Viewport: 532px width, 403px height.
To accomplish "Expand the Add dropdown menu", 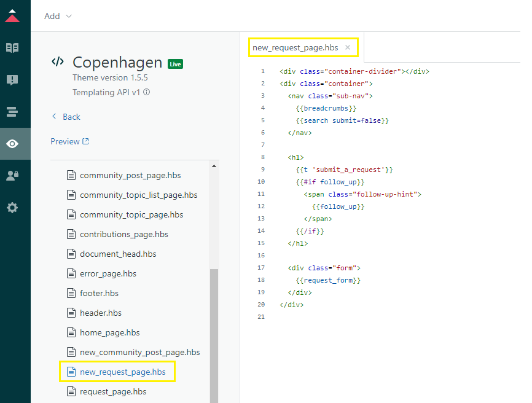I will [58, 16].
